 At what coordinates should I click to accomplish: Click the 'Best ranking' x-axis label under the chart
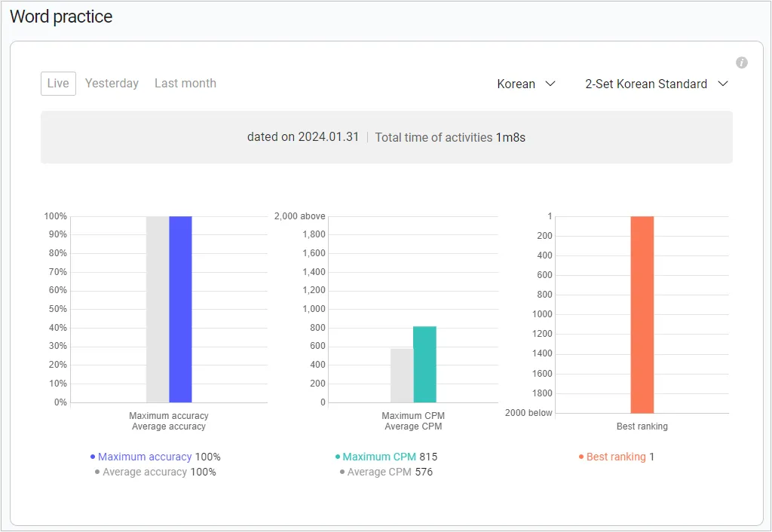pos(642,427)
